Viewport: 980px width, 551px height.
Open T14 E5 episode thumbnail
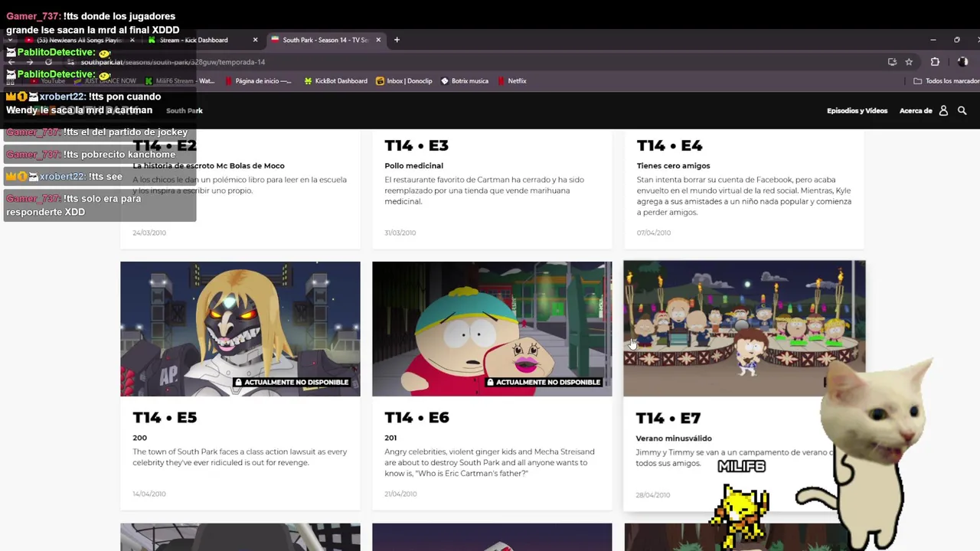coord(240,329)
